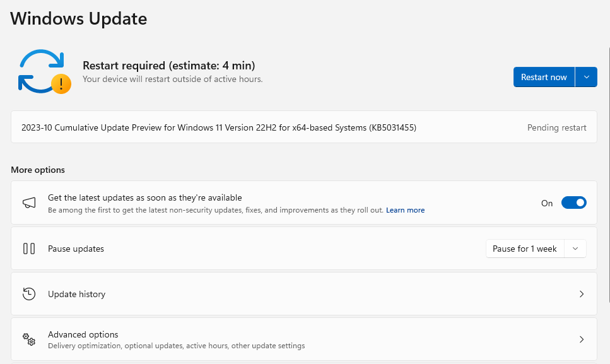Open Update history chevron arrow
The image size is (610, 364).
582,294
